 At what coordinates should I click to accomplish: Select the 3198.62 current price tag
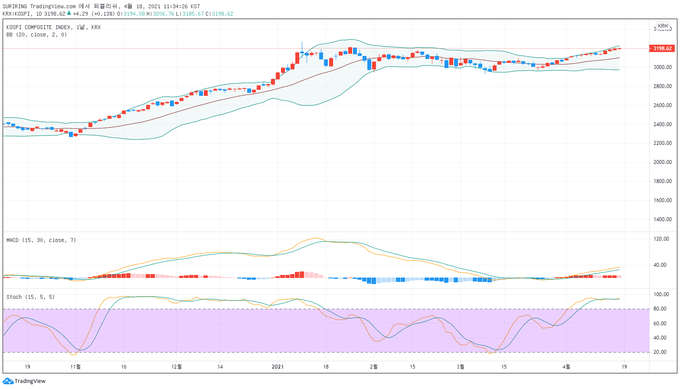pos(662,49)
